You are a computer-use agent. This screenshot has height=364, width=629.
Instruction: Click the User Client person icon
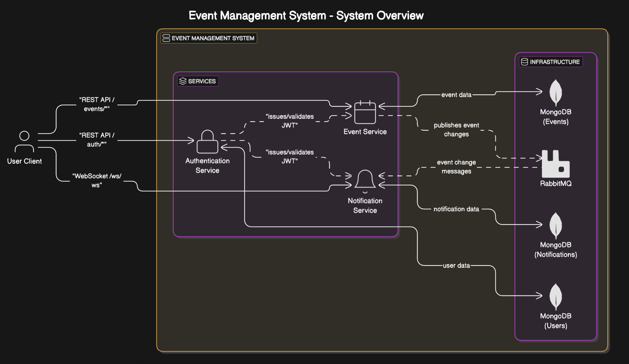(24, 142)
